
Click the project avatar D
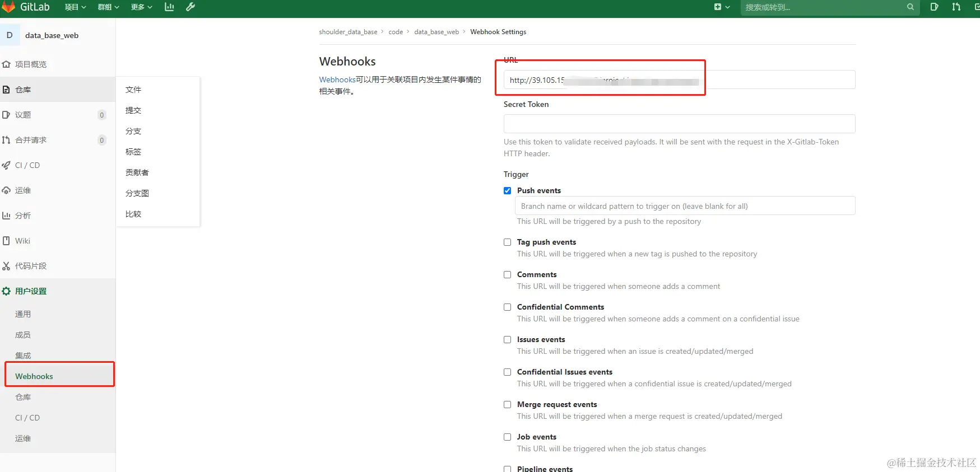click(10, 35)
